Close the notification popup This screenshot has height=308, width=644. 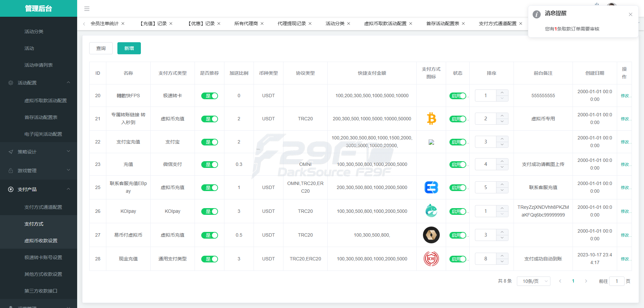[631, 14]
